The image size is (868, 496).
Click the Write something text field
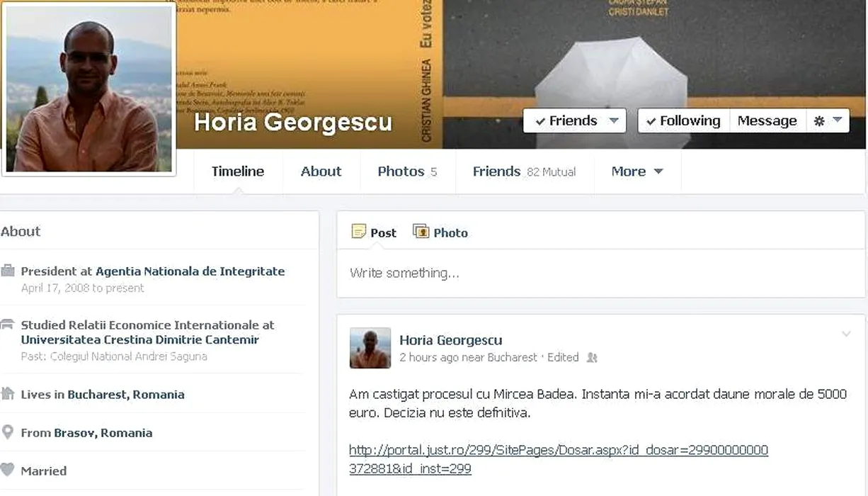pos(600,274)
